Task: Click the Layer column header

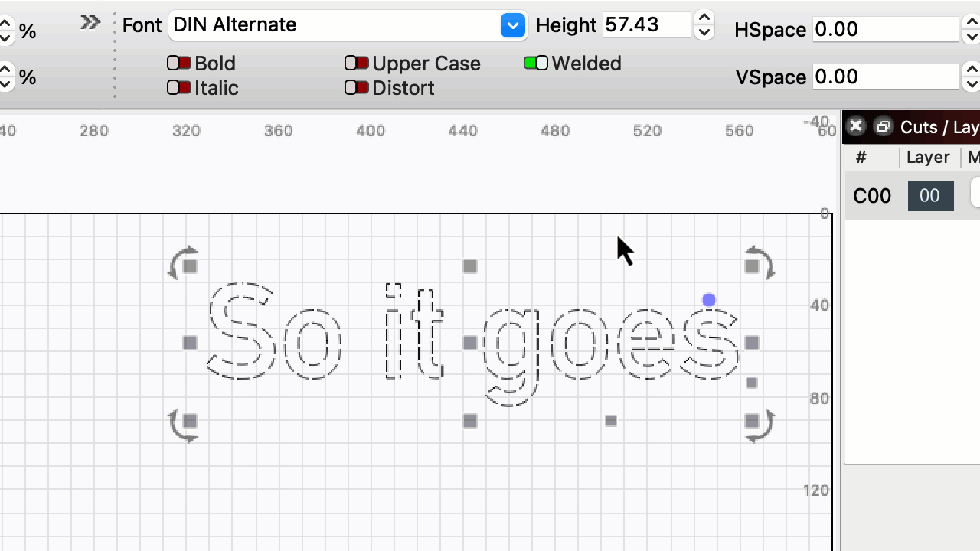Action: [927, 157]
